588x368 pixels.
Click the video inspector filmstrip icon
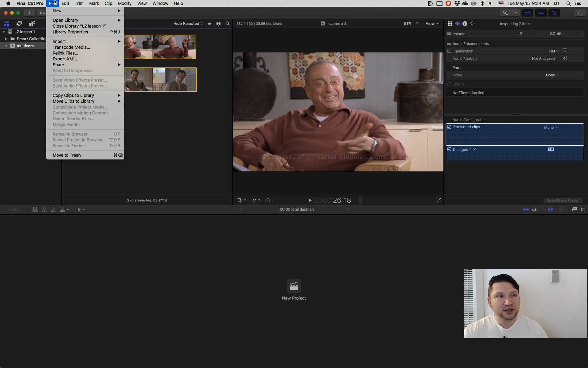click(450, 24)
